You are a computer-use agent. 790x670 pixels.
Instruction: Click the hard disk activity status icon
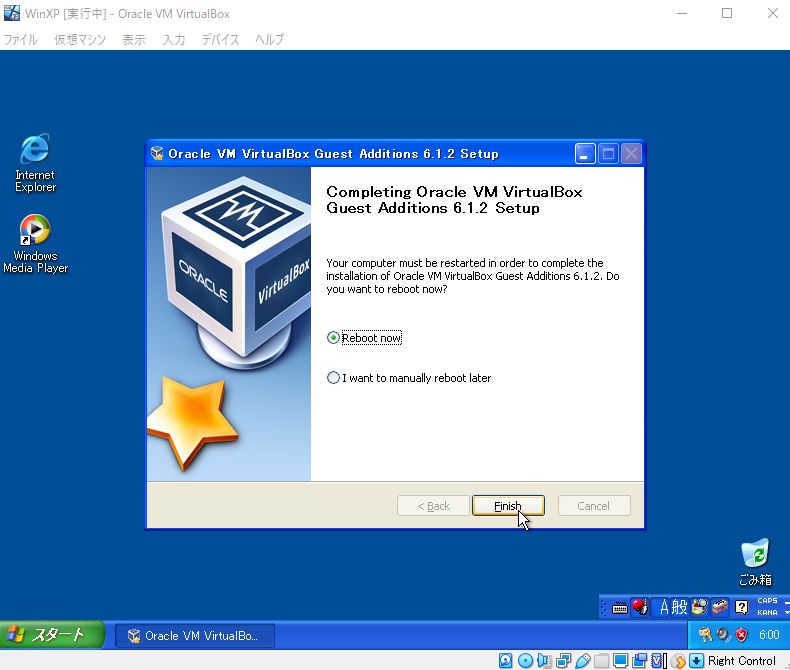[x=505, y=660]
